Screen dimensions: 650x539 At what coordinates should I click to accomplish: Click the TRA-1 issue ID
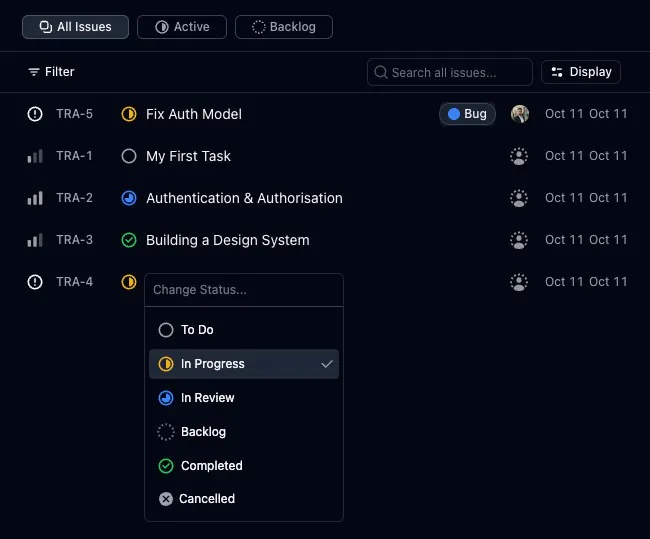[x=74, y=156]
